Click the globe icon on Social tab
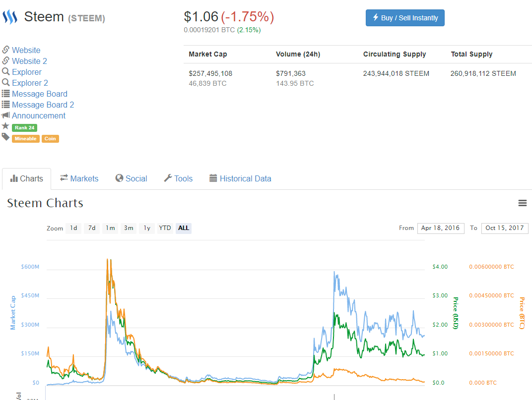 click(x=119, y=178)
